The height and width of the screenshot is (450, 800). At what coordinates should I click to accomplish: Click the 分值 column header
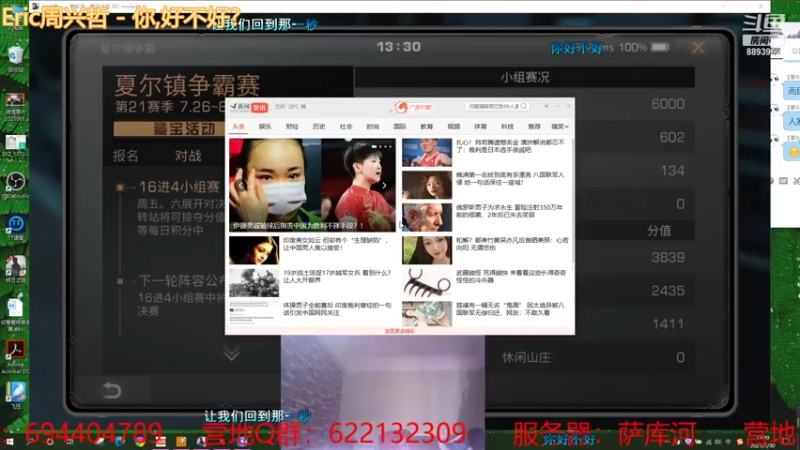659,231
